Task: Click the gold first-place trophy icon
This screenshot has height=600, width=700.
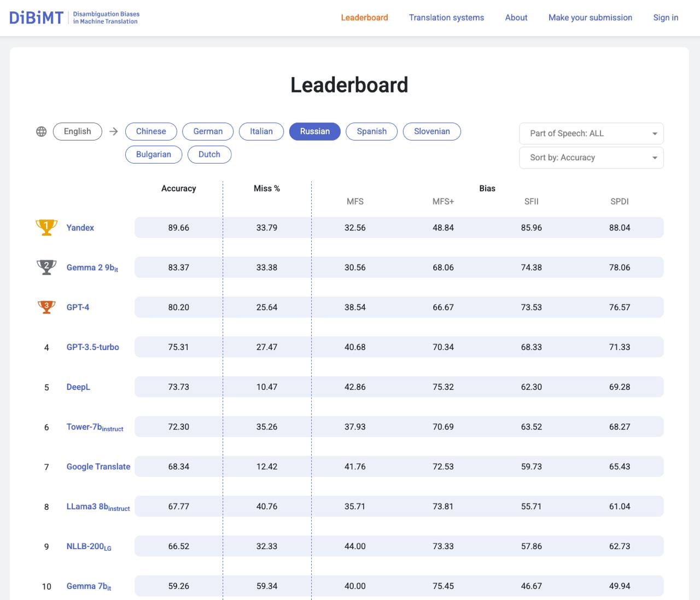Action: (x=46, y=227)
